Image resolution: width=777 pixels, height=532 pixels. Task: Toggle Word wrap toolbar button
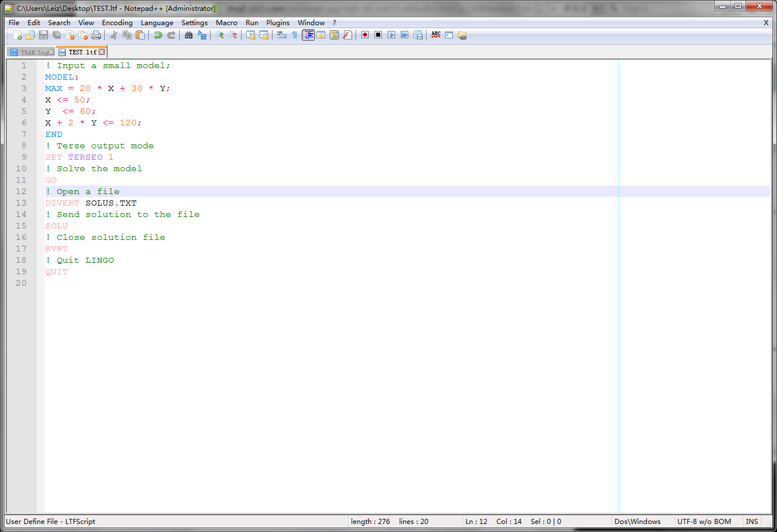pos(281,36)
